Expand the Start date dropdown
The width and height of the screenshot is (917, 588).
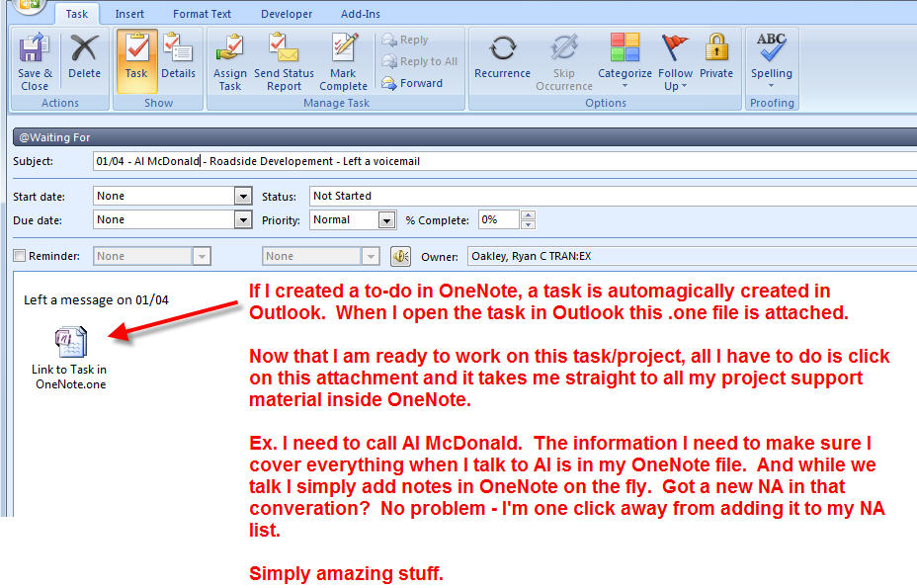click(x=243, y=197)
